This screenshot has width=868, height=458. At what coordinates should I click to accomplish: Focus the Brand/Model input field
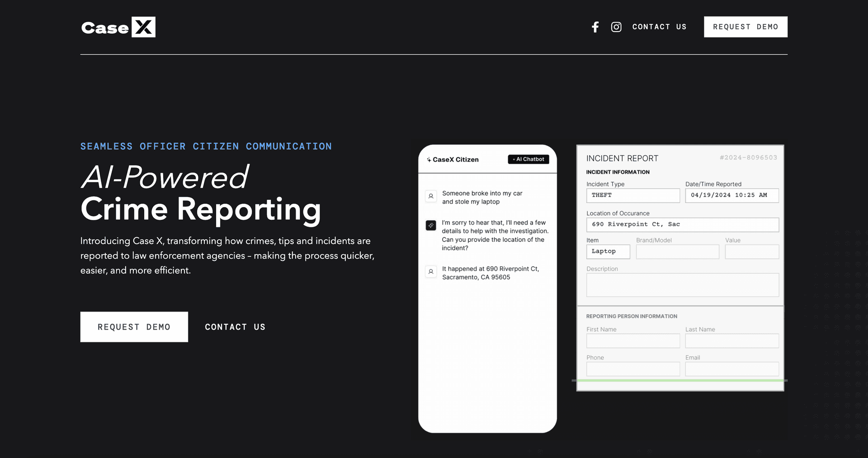coord(677,252)
